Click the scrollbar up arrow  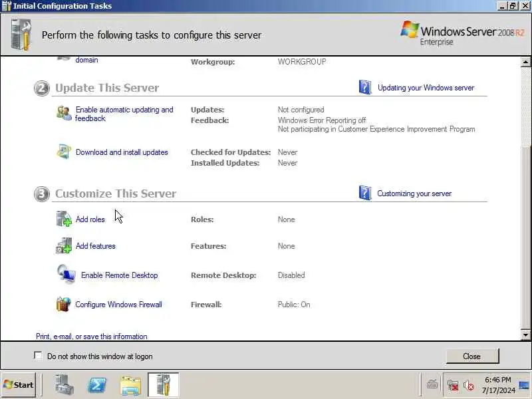[525, 62]
